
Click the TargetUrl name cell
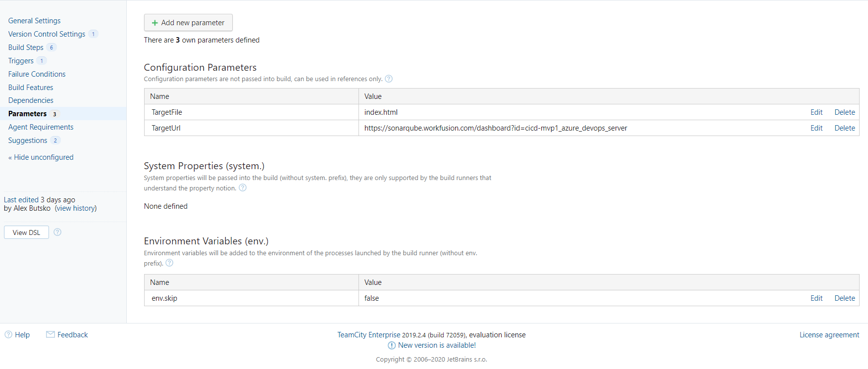[x=252, y=128]
